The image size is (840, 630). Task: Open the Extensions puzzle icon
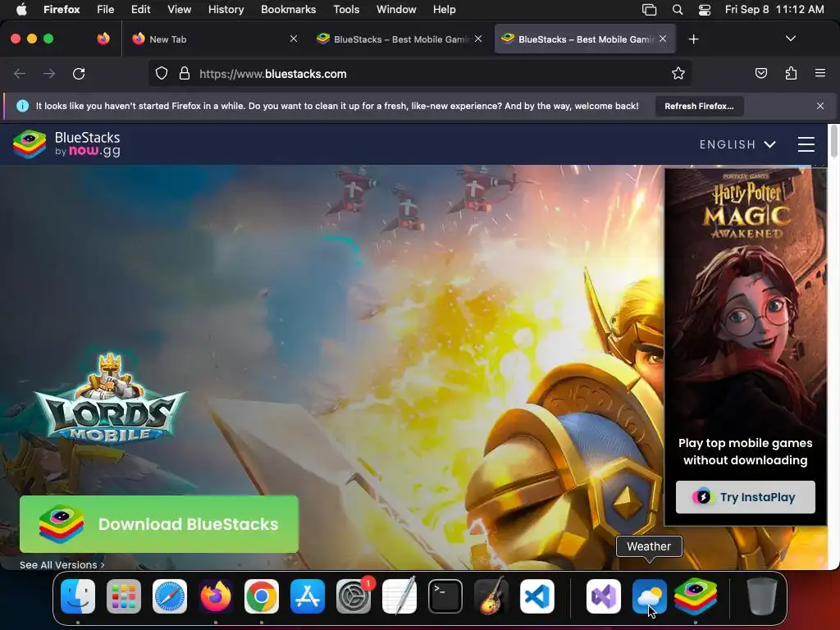pyautogui.click(x=792, y=73)
